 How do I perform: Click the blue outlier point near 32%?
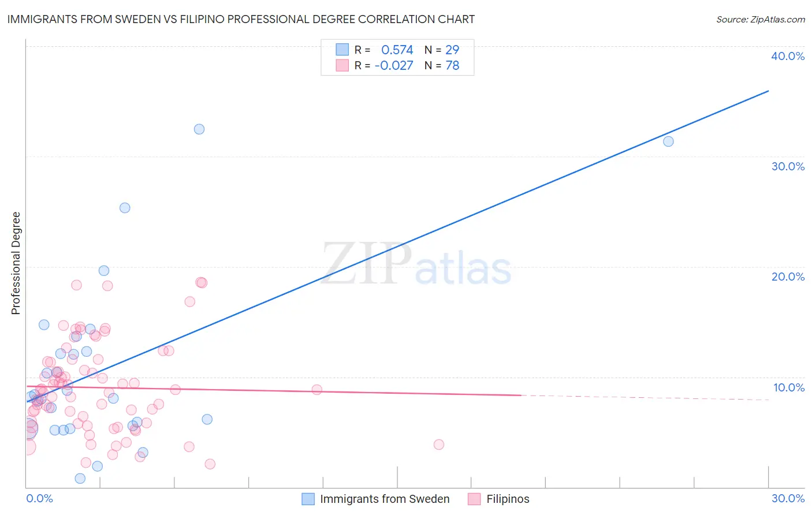coord(199,129)
